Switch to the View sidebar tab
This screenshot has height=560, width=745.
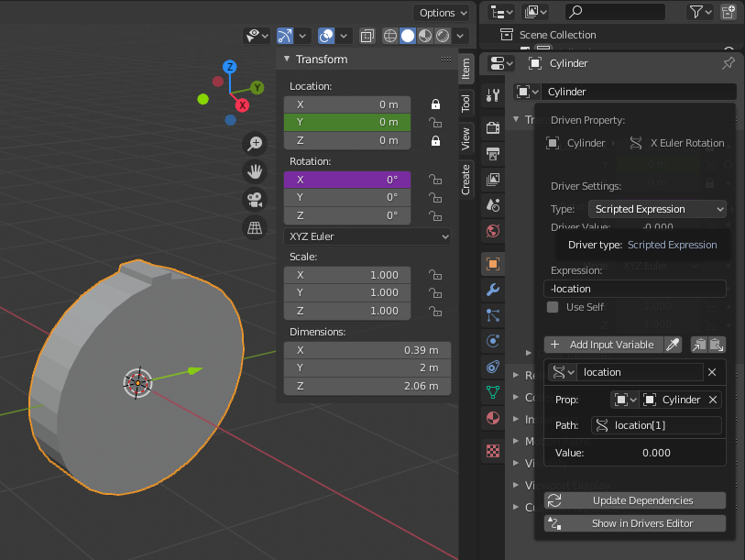(x=466, y=138)
